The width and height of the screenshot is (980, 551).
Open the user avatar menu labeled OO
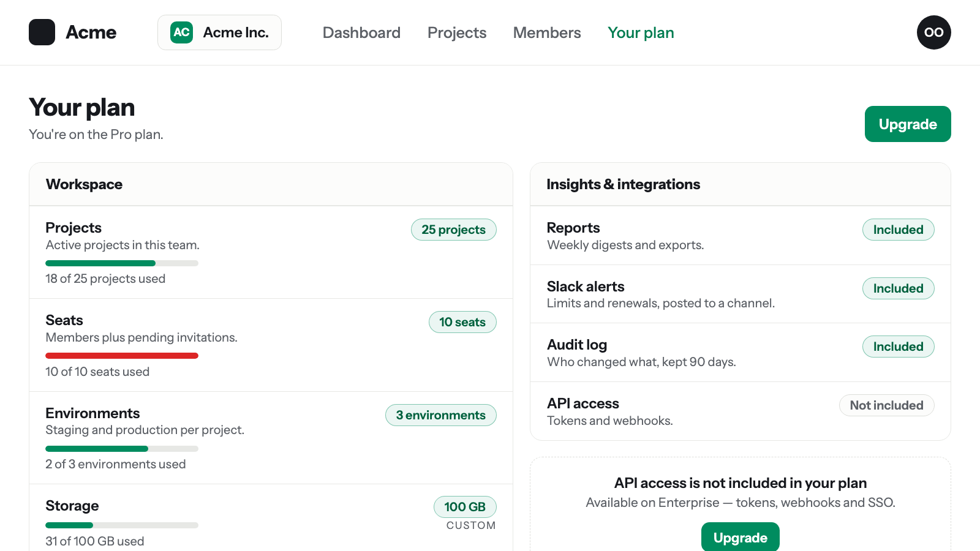tap(933, 32)
